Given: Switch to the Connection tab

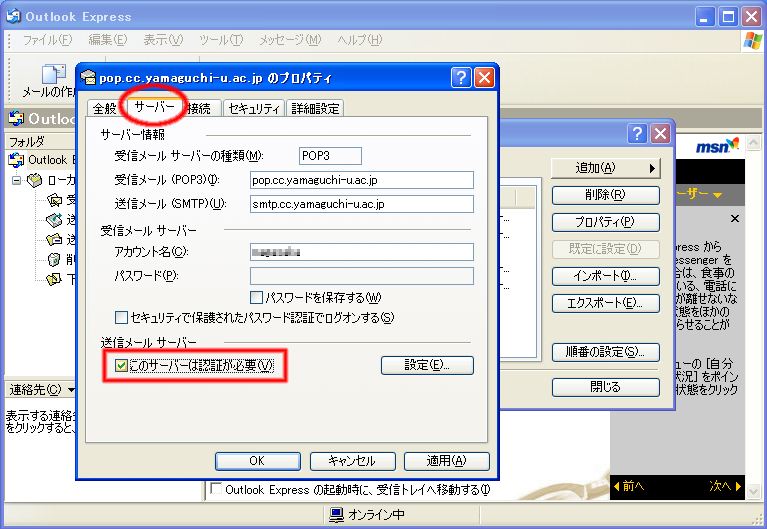Looking at the screenshot, I should pyautogui.click(x=200, y=108).
